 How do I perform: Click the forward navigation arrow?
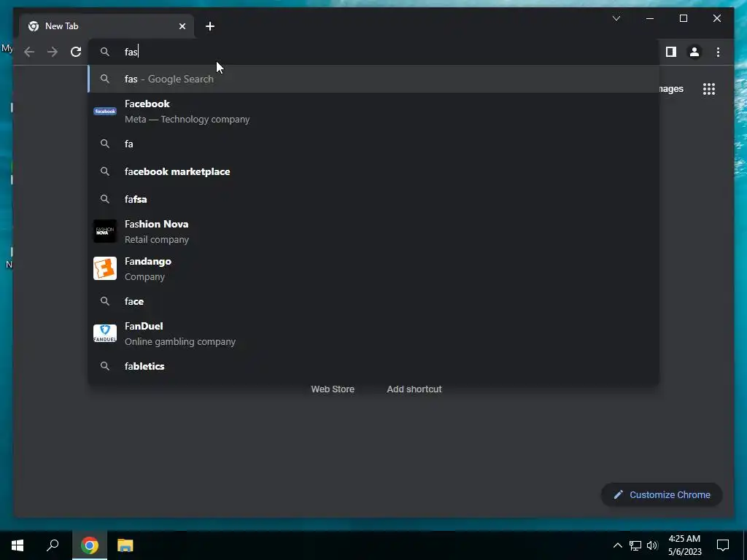(x=53, y=52)
